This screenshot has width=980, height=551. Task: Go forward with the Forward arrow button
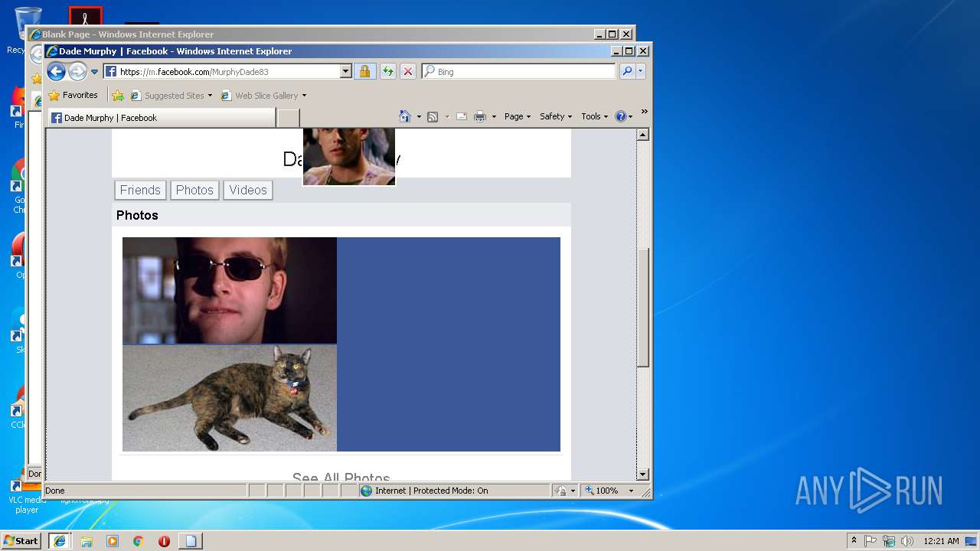coord(77,72)
